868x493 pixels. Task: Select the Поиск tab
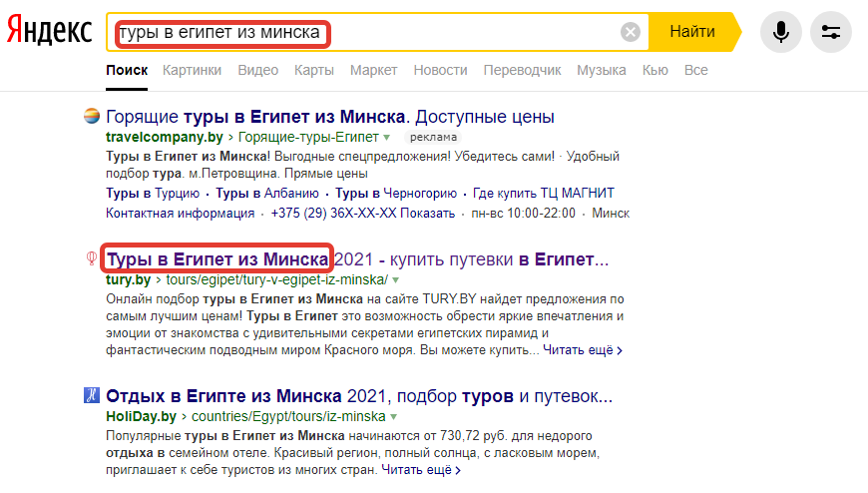[127, 70]
